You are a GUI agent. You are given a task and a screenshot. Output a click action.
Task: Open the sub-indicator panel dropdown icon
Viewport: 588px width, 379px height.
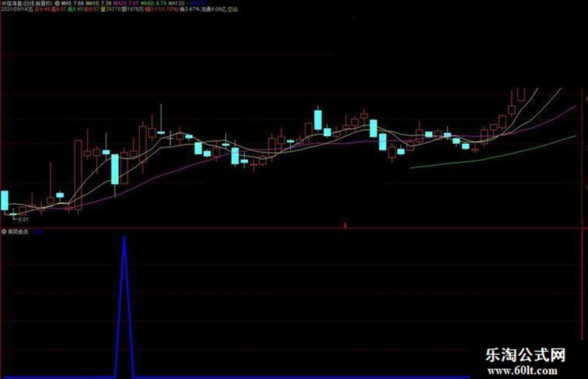click(4, 232)
